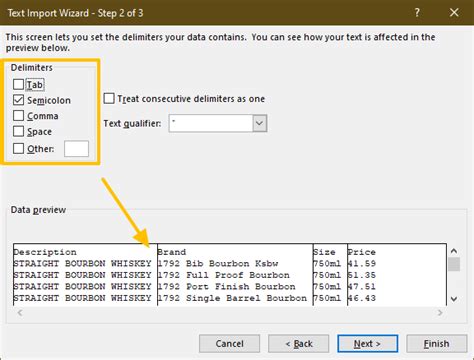Close the Text Import Wizard dialog
This screenshot has height=360, width=474.
click(x=454, y=13)
